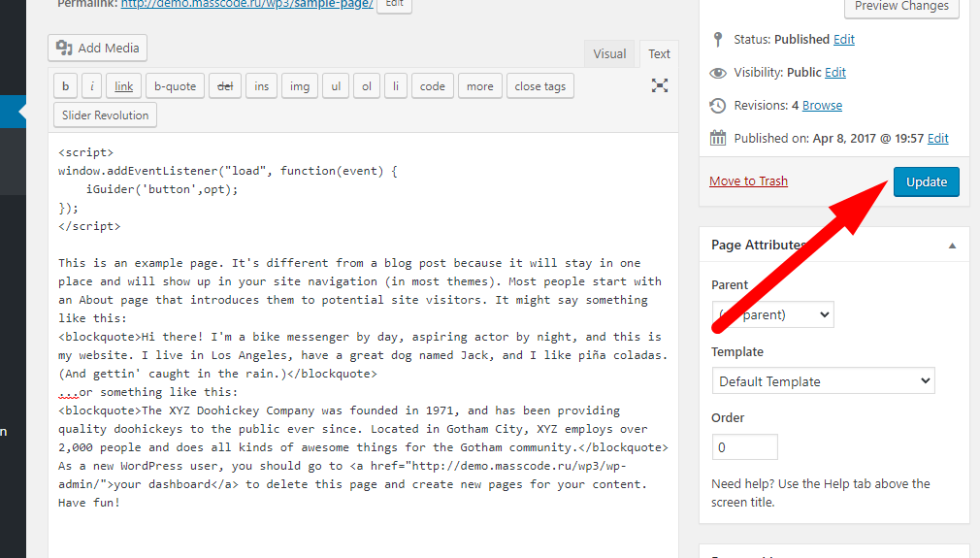
Task: Insert italic tag with i button
Action: 92,86
